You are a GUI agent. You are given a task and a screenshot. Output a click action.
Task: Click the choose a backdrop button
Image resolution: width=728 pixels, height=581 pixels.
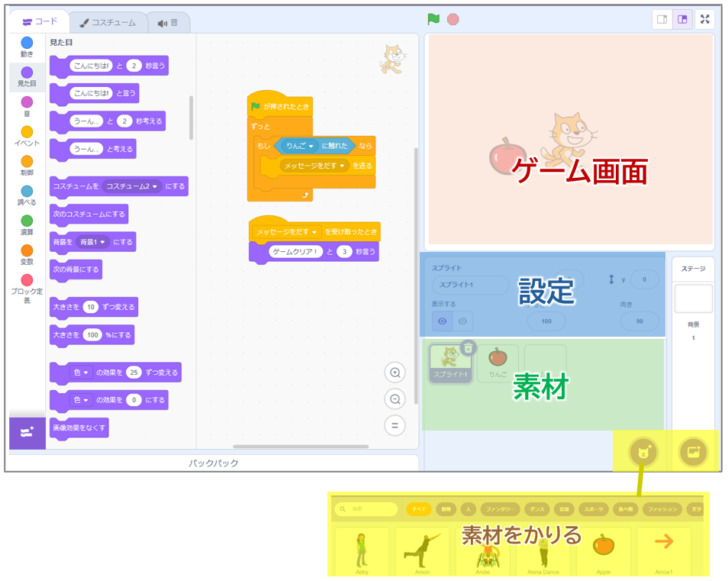[x=693, y=452]
